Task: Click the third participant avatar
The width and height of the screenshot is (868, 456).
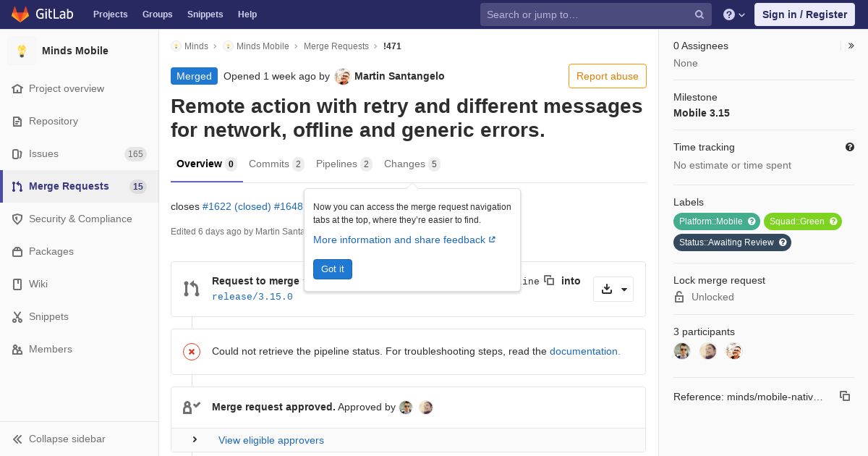Action: pos(734,351)
